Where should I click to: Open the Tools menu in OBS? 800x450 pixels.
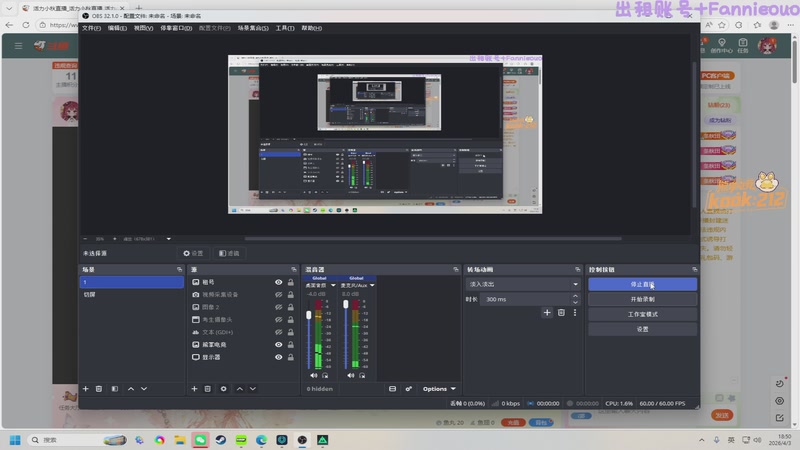tap(285, 28)
